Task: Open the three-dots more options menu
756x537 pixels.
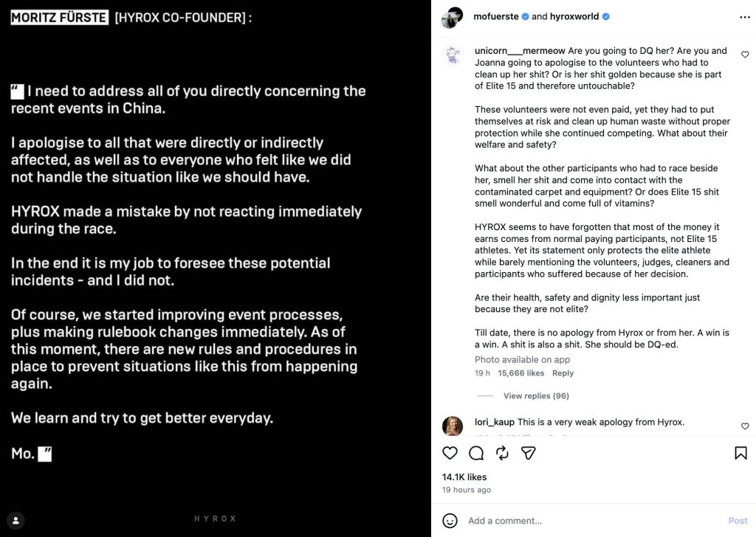Action: click(744, 17)
